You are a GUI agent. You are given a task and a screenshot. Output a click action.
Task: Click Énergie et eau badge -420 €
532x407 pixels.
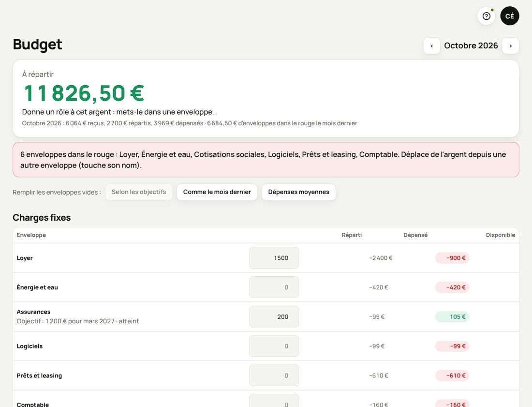(452, 287)
